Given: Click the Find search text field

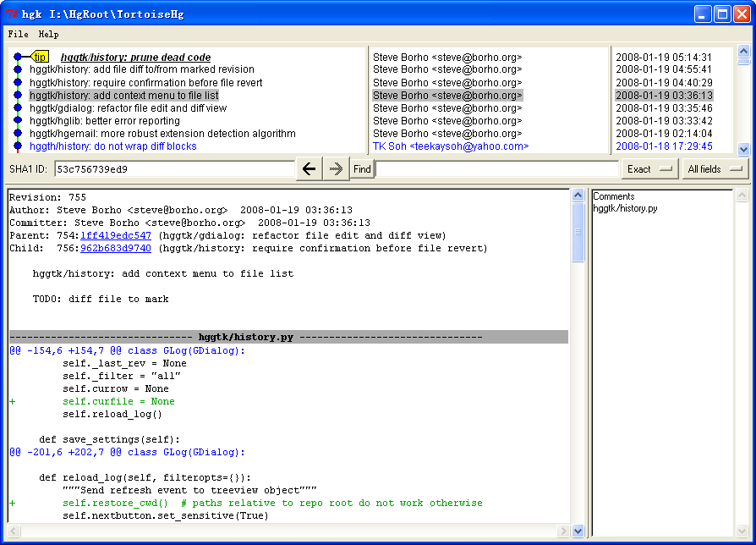Looking at the screenshot, I should tap(496, 169).
